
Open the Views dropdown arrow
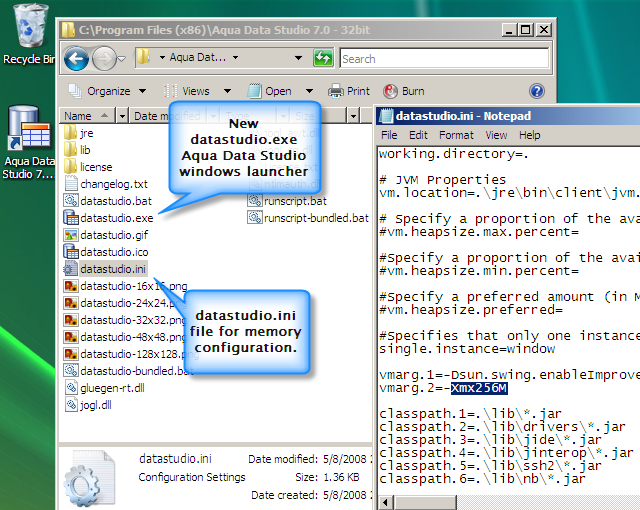click(227, 91)
